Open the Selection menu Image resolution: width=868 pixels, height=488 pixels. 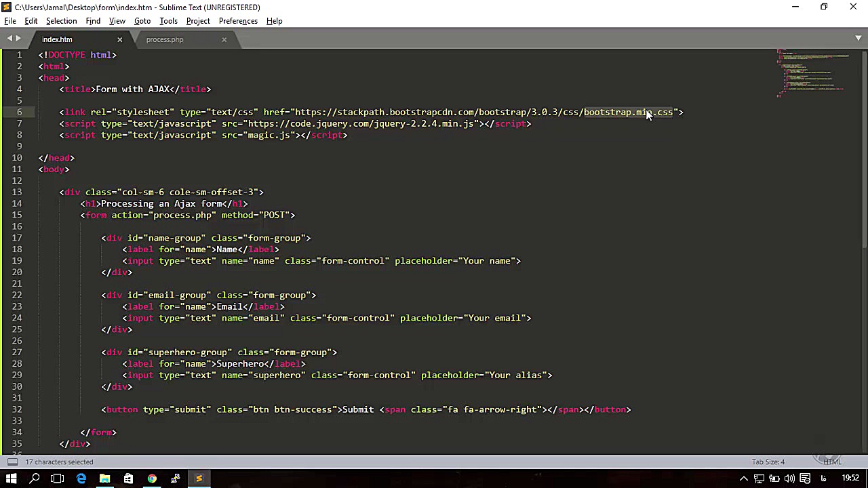point(62,21)
